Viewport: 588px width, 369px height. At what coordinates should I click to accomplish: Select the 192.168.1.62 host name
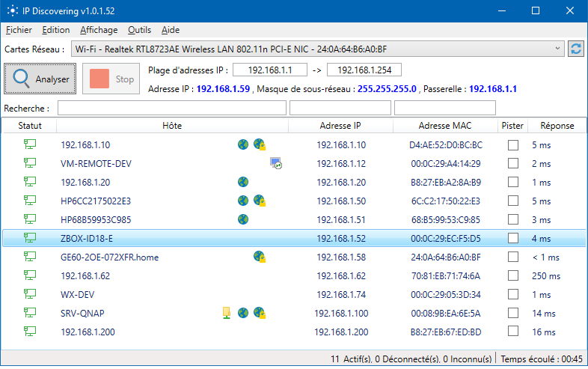(85, 276)
